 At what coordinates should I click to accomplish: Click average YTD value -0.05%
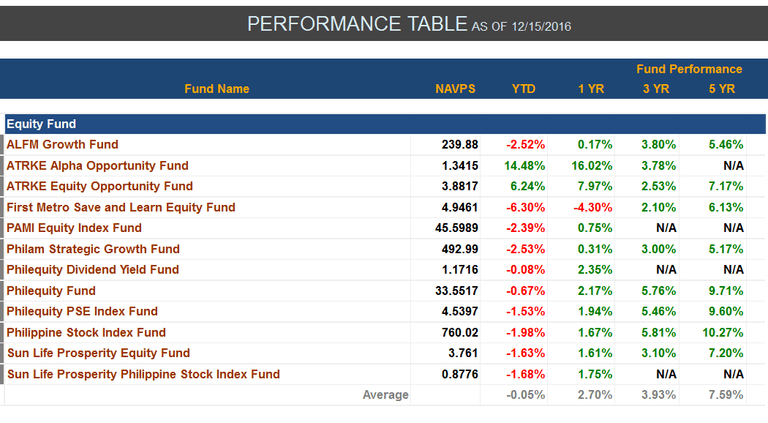526,395
